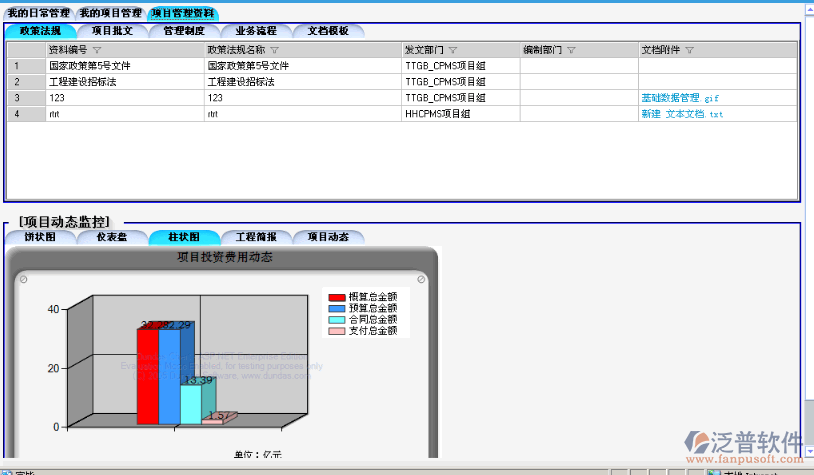This screenshot has height=475, width=814.
Task: Open the 管理制度 tab
Action: [184, 31]
